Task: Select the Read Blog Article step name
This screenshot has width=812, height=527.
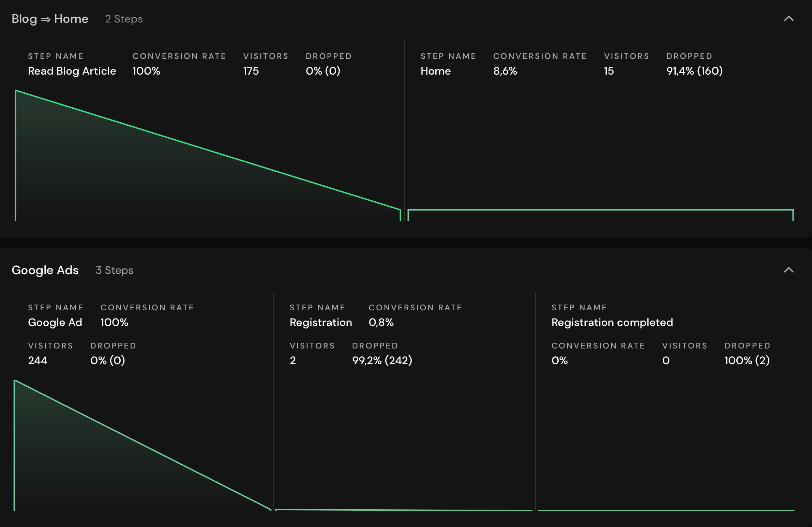Action: tap(72, 71)
